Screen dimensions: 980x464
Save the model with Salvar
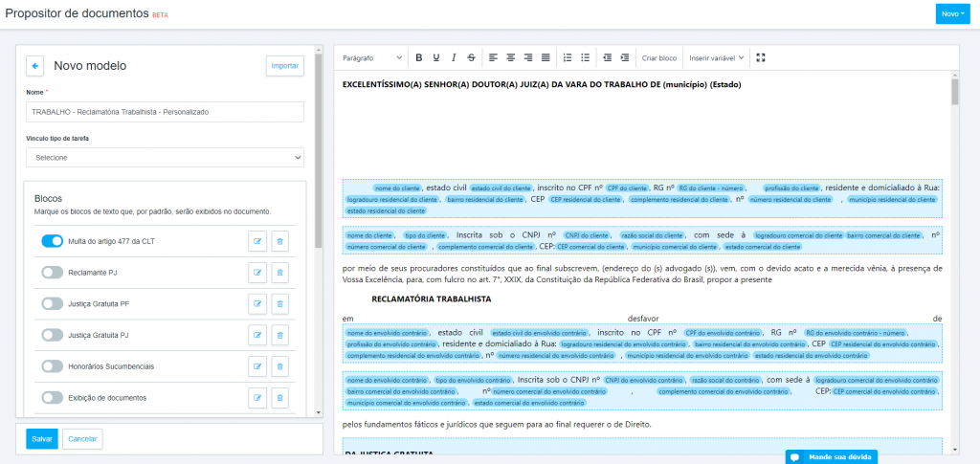(42, 439)
